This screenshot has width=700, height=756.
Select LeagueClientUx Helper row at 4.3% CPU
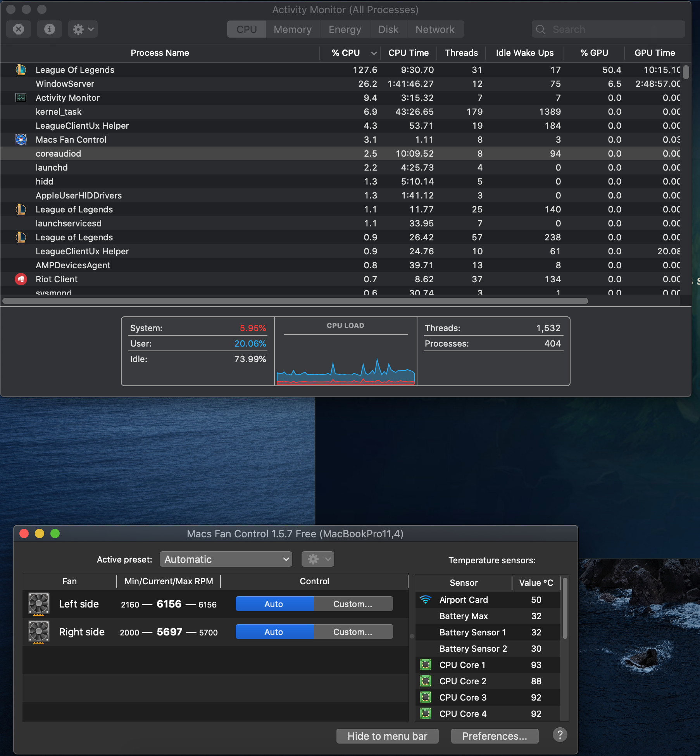point(340,126)
